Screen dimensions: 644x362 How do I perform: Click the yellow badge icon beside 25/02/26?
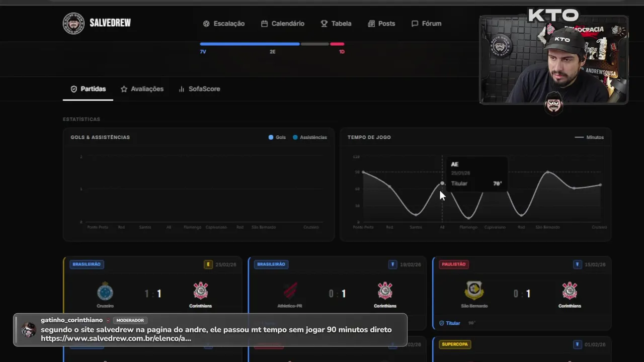tap(208, 264)
